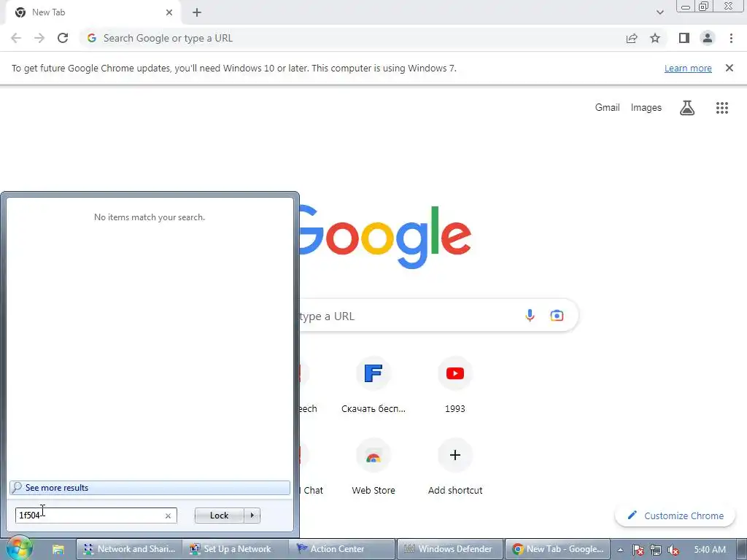Go forward using the forward arrow
747x560 pixels.
click(x=39, y=38)
